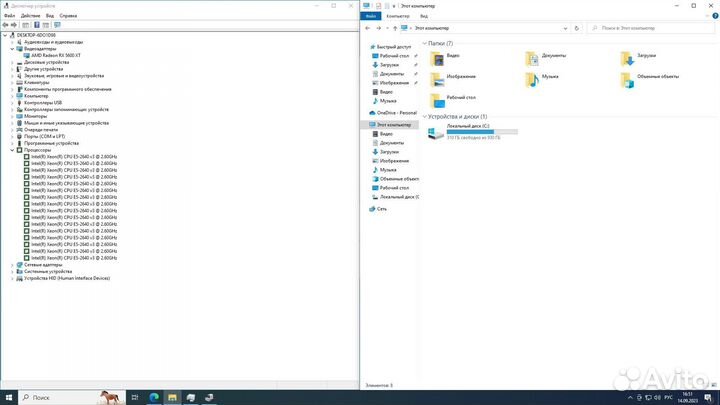Image resolution: width=720 pixels, height=405 pixels.
Task: Open the notification center icon in system tray
Action: 708,398
